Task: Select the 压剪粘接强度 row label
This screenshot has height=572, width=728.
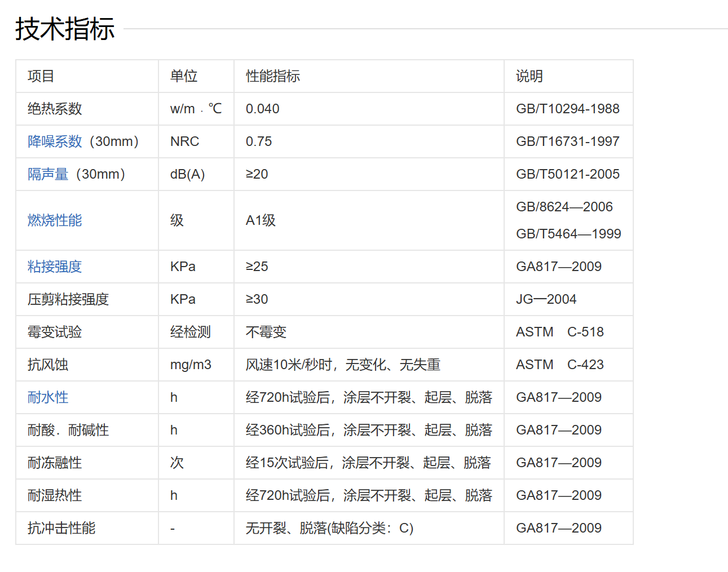Action: [68, 299]
